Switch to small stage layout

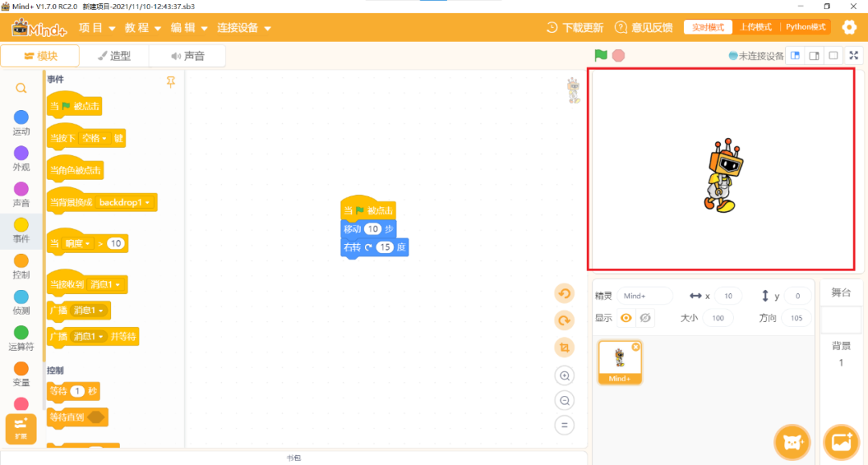point(796,55)
